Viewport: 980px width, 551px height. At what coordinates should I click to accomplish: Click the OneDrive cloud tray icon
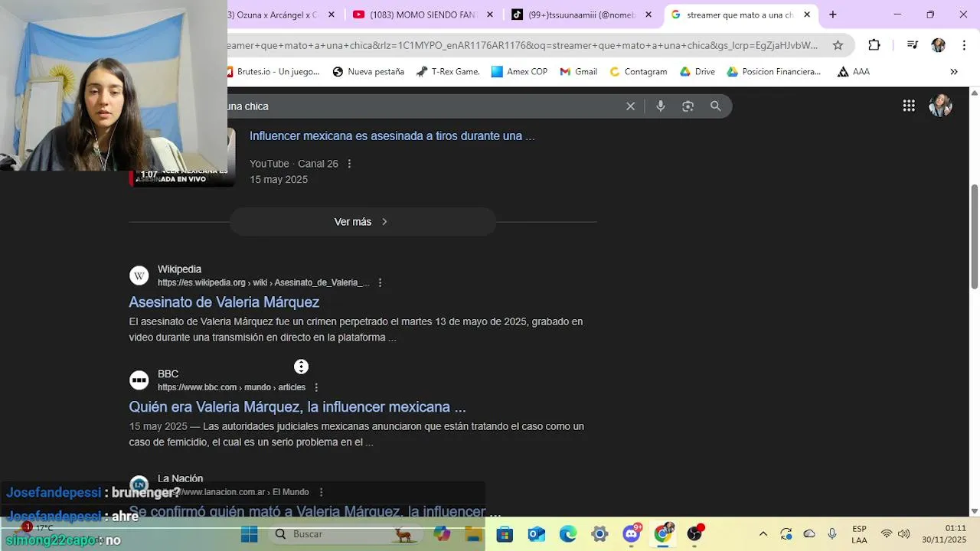click(x=809, y=534)
